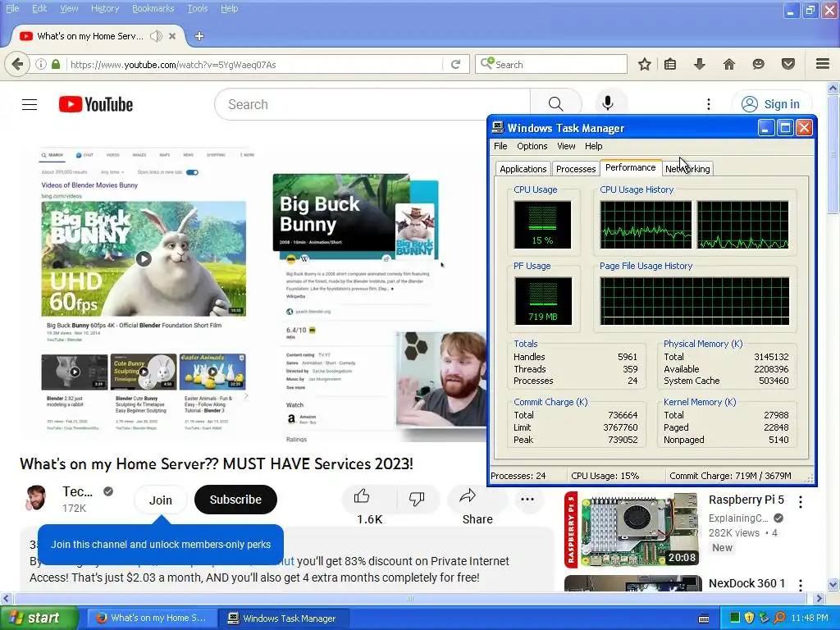
Task: Open Help menu in Task Manager
Action: click(593, 146)
